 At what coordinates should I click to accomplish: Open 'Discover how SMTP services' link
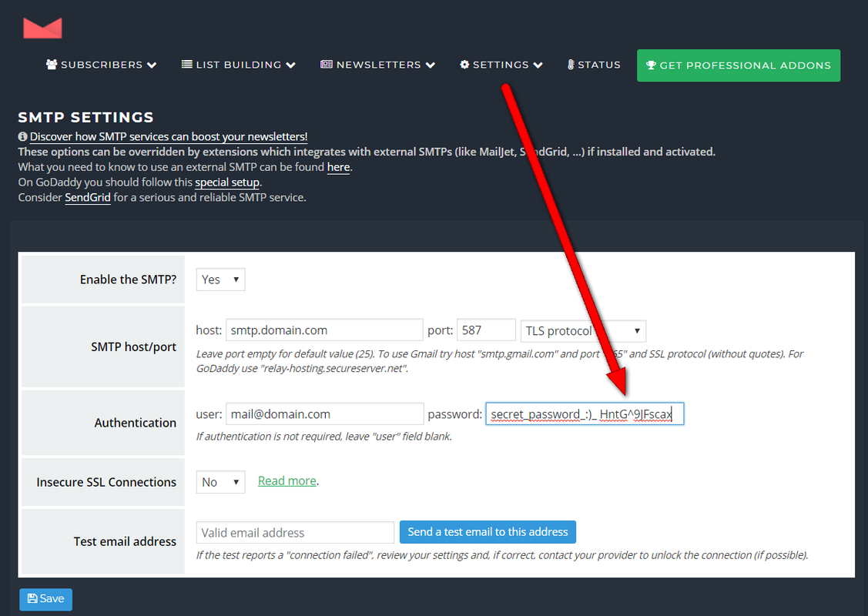click(168, 136)
